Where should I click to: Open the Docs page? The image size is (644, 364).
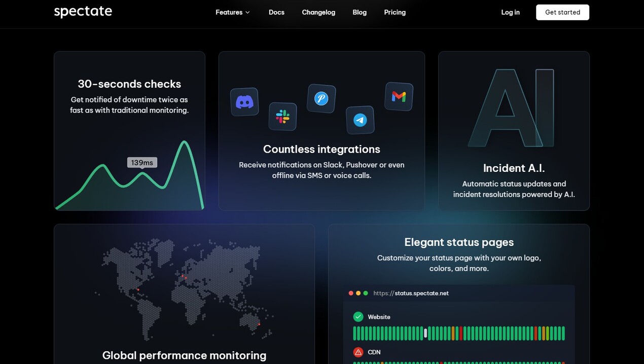(276, 12)
